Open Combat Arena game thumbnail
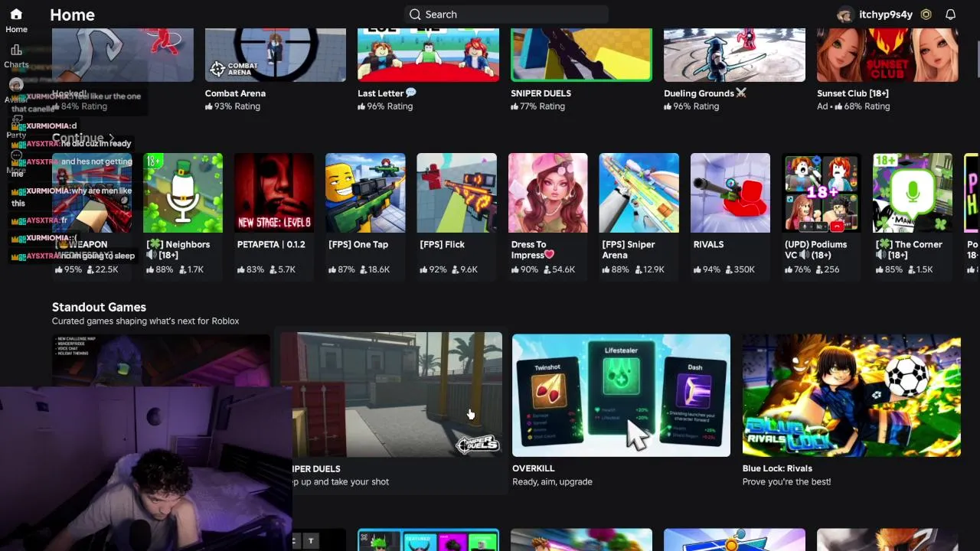This screenshot has width=980, height=551. tap(276, 55)
